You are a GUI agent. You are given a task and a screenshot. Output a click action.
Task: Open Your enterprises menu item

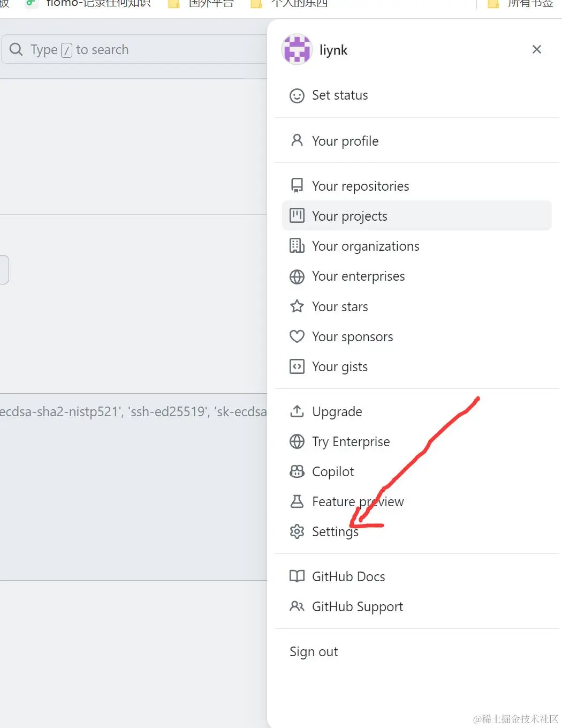[x=358, y=276]
